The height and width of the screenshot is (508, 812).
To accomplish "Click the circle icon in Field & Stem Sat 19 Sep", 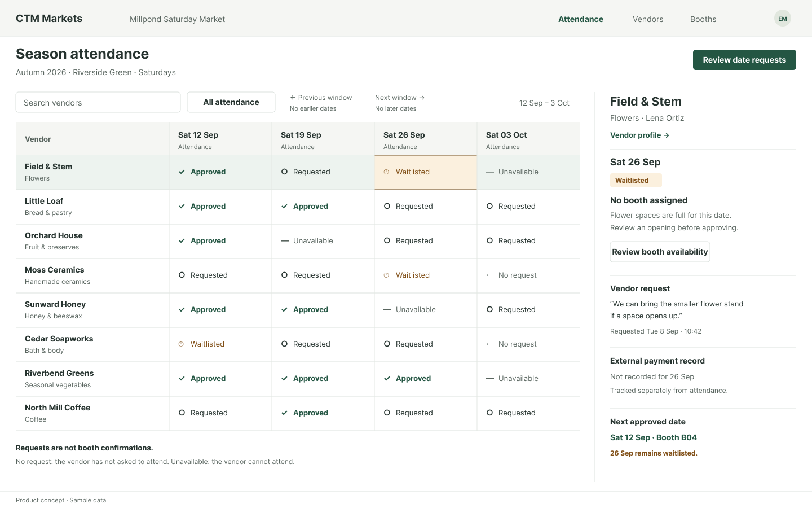I will (284, 172).
